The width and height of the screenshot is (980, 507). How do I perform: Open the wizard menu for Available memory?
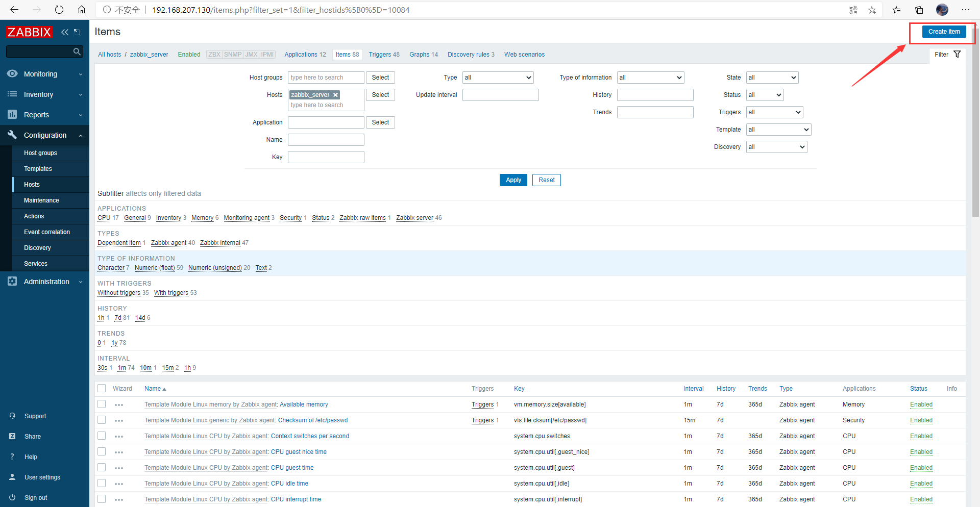point(119,405)
